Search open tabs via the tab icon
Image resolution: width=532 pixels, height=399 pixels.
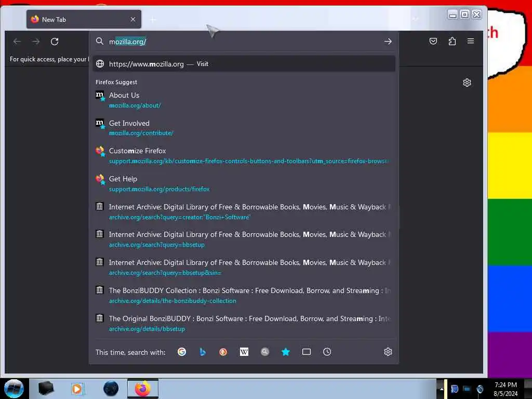pyautogui.click(x=307, y=352)
